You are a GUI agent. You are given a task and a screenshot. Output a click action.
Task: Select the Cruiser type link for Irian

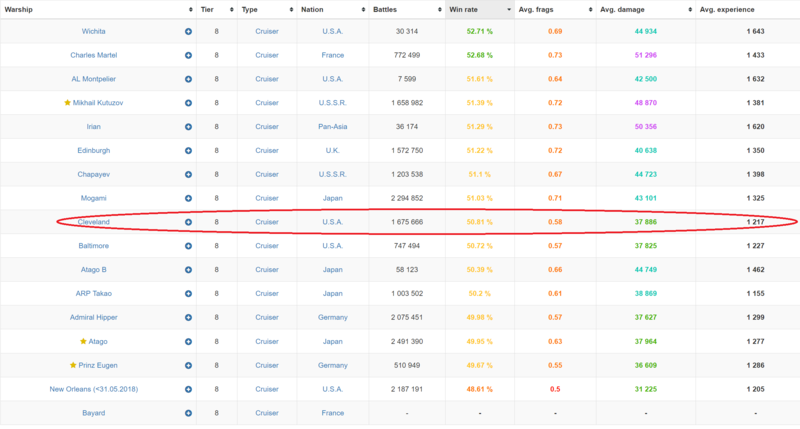267,127
